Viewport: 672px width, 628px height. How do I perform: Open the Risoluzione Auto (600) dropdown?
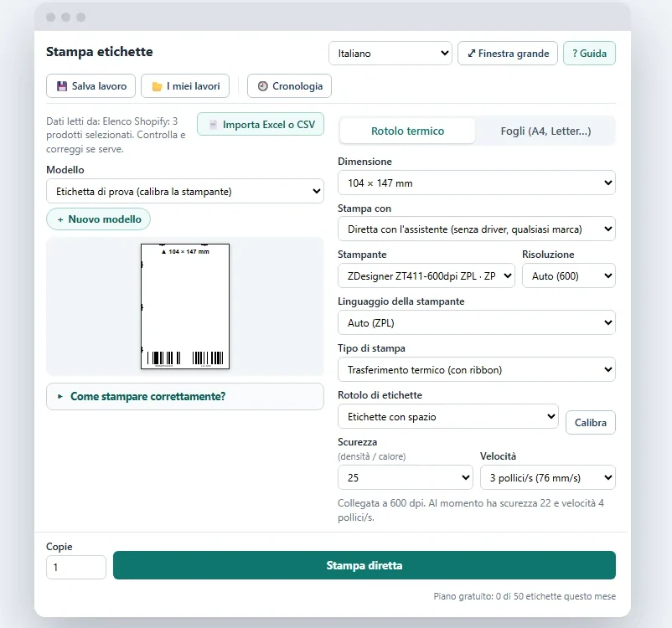569,275
